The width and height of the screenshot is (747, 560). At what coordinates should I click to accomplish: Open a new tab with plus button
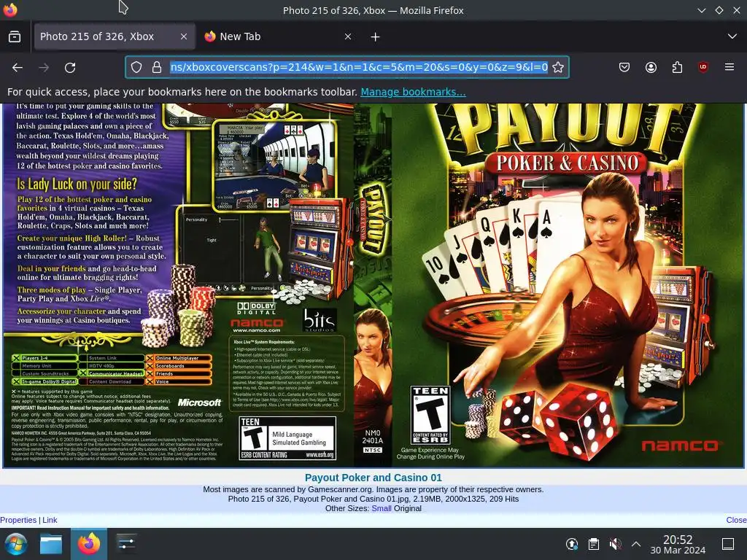pyautogui.click(x=375, y=36)
